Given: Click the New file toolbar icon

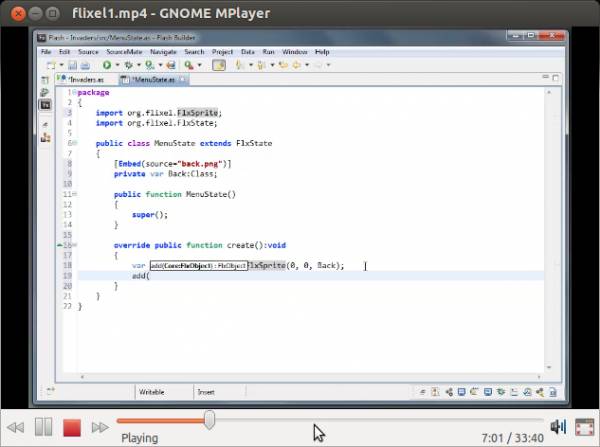Looking at the screenshot, I should [51, 65].
